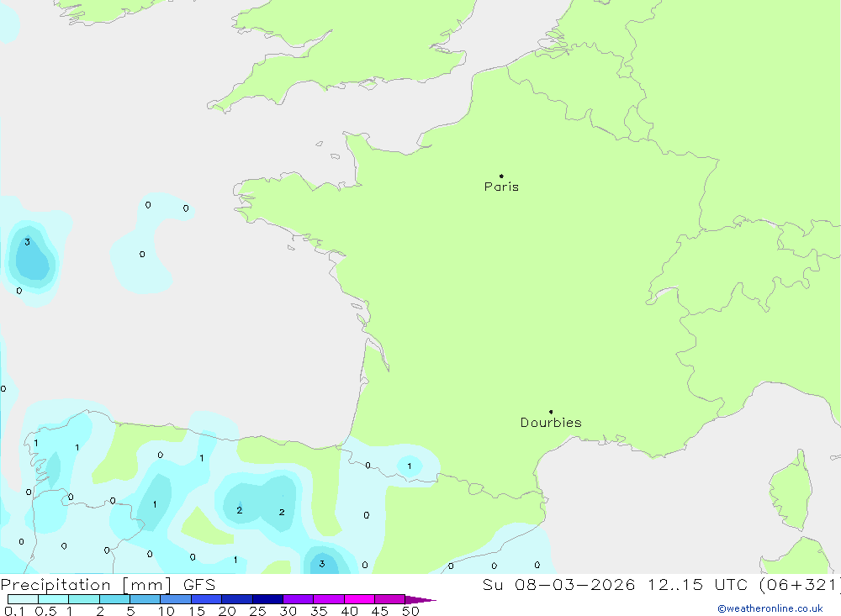Click the legend scale label 0.5
This screenshot has height=616, width=841.
pos(45,611)
